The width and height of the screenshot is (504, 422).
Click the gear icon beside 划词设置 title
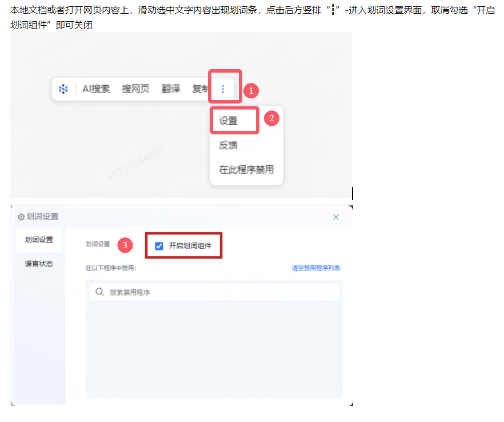coord(21,217)
